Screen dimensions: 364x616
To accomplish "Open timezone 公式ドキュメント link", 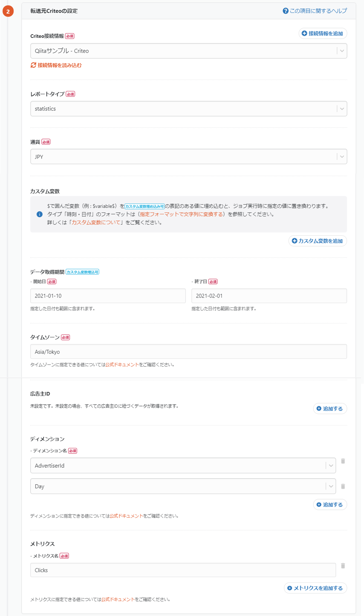I will (122, 365).
